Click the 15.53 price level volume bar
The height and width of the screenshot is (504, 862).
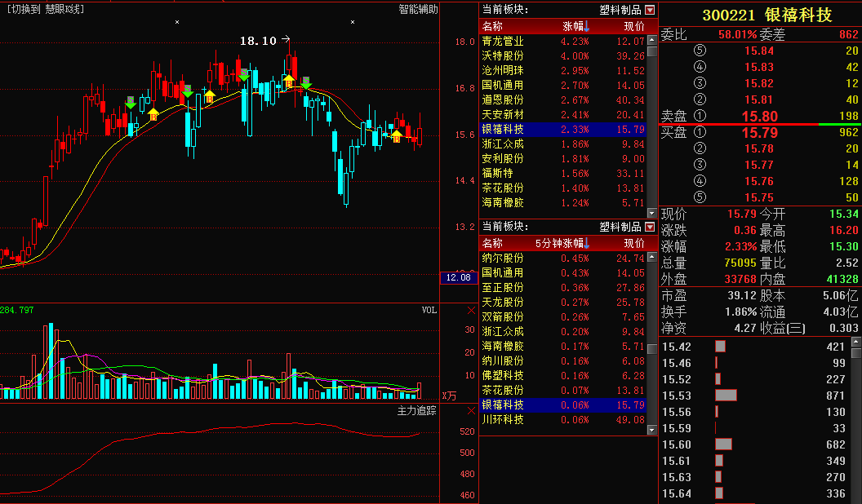726,396
